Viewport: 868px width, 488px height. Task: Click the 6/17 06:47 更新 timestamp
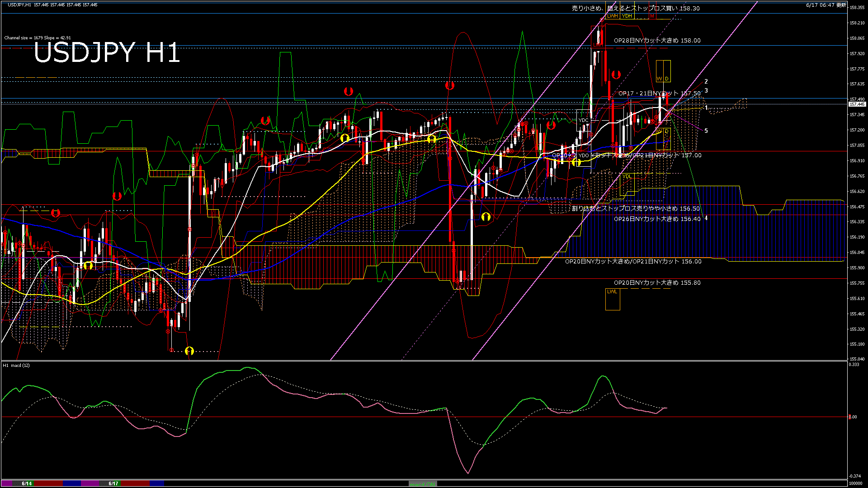[826, 5]
